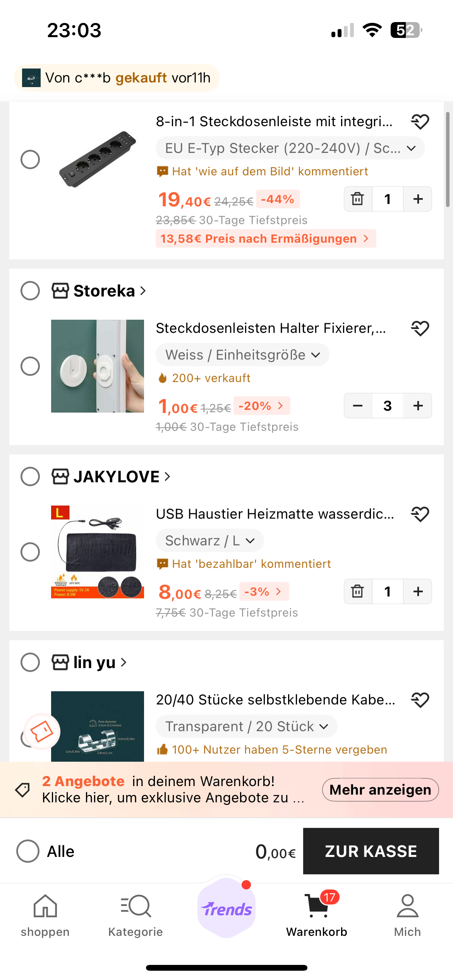
Task: Wishlist the self-adhesive cable clips item
Action: [x=420, y=700]
